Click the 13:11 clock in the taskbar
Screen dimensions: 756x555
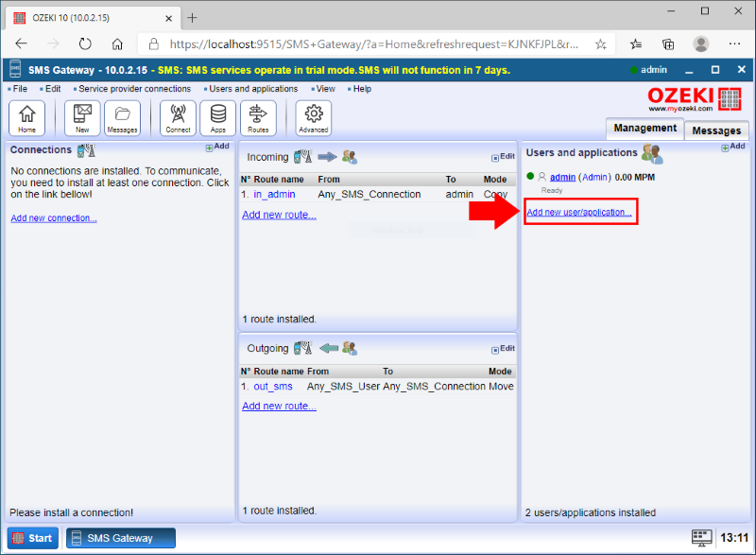(x=734, y=538)
